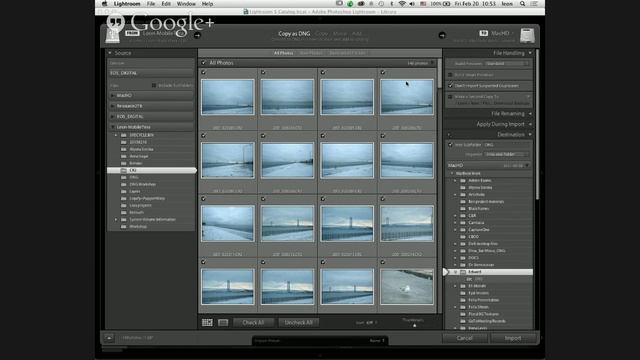Screen dimensions: 640x360
Task: Click the Wi-Fi status icon
Action: 402,4
